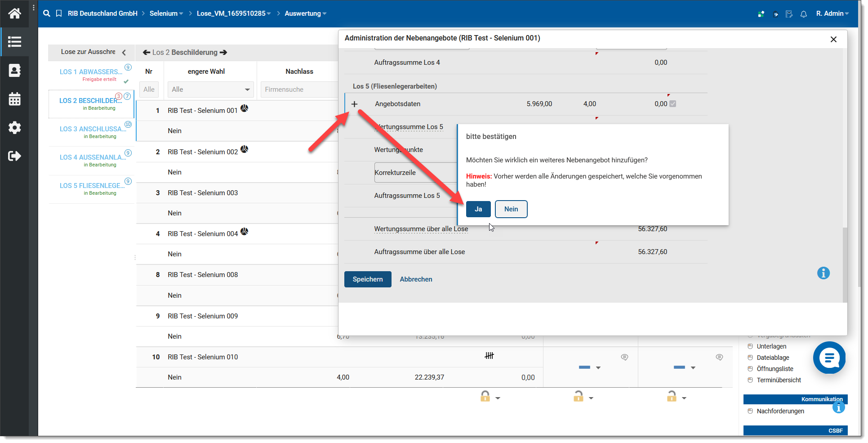The image size is (868, 443).
Task: Open the chat bubble widget
Action: click(829, 358)
